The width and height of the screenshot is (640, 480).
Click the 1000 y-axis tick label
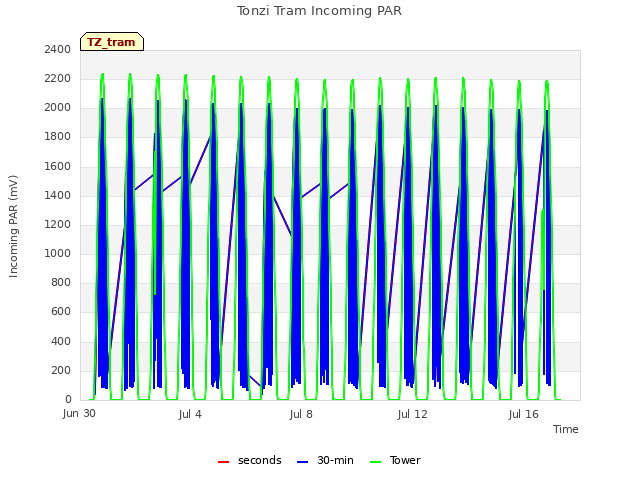[58, 253]
